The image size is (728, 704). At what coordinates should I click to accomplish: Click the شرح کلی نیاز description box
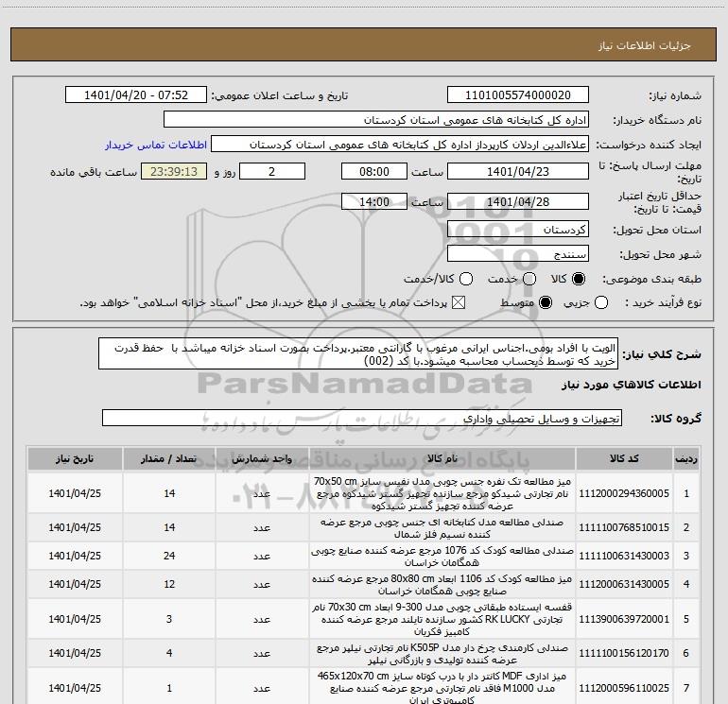(358, 354)
